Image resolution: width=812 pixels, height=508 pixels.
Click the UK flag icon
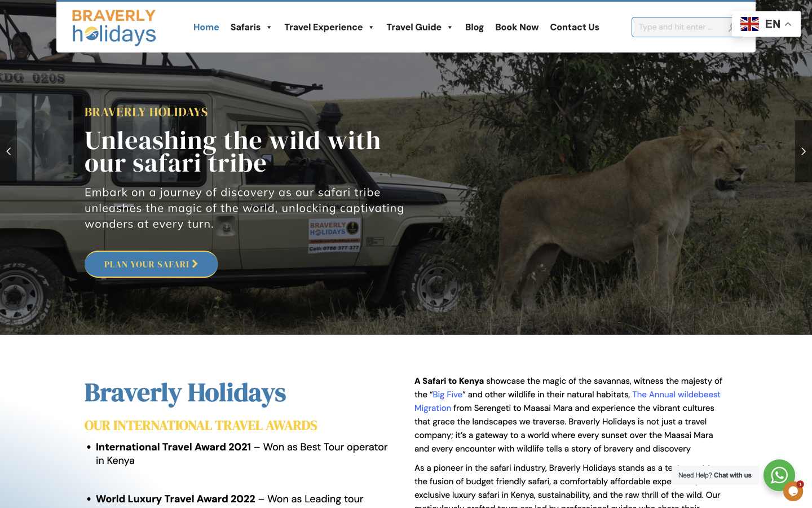pos(749,24)
